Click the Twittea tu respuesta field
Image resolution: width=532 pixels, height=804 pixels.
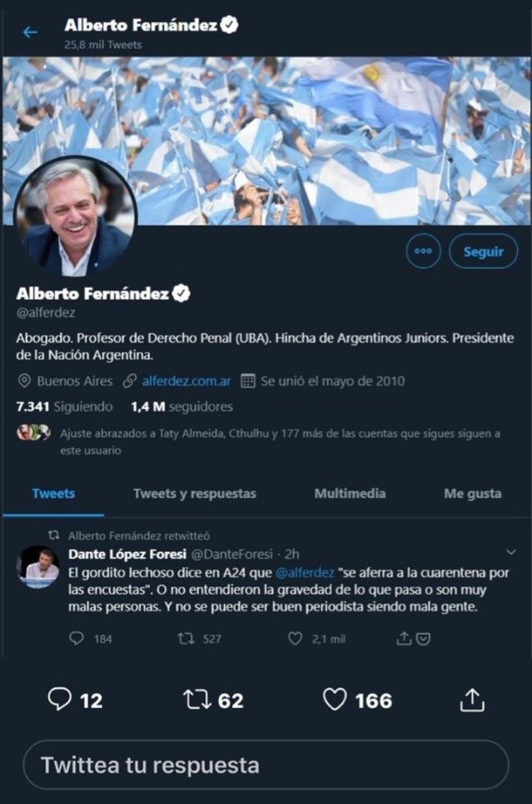click(x=266, y=765)
